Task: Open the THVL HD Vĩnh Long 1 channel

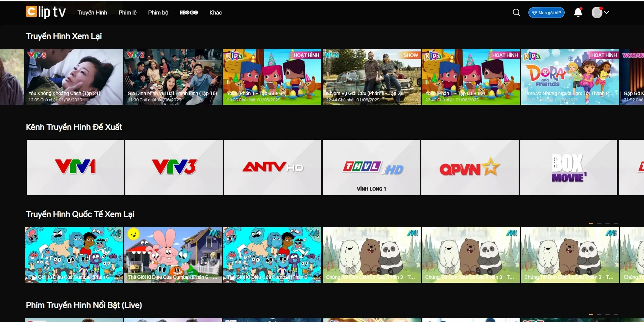Action: pos(371,168)
